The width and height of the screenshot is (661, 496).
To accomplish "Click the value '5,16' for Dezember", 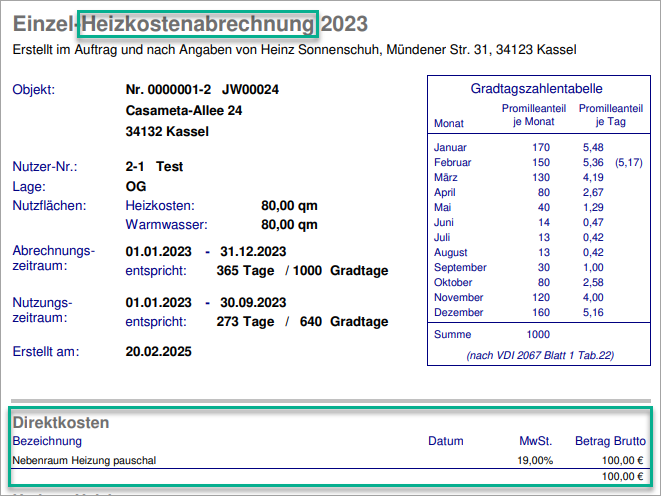I will [x=593, y=313].
